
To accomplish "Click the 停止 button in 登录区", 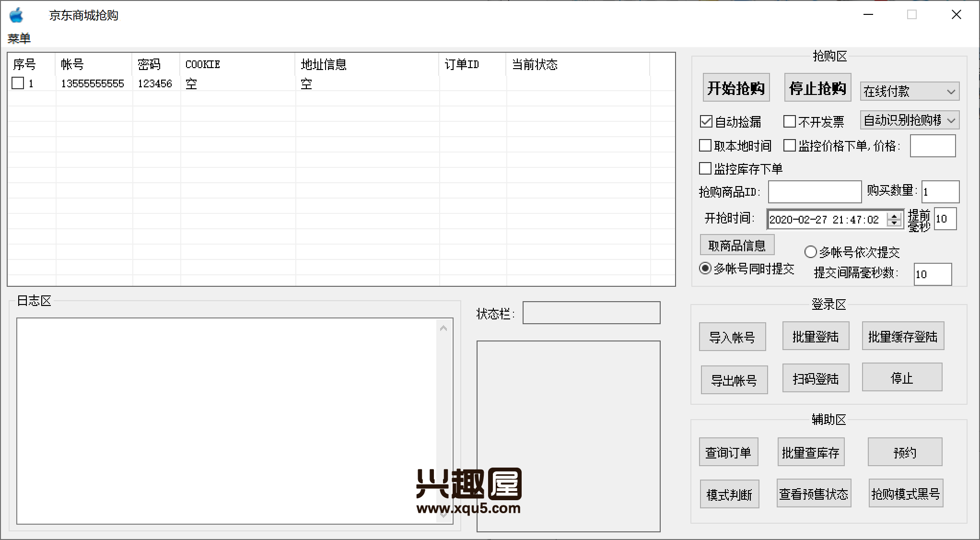I will (x=902, y=377).
